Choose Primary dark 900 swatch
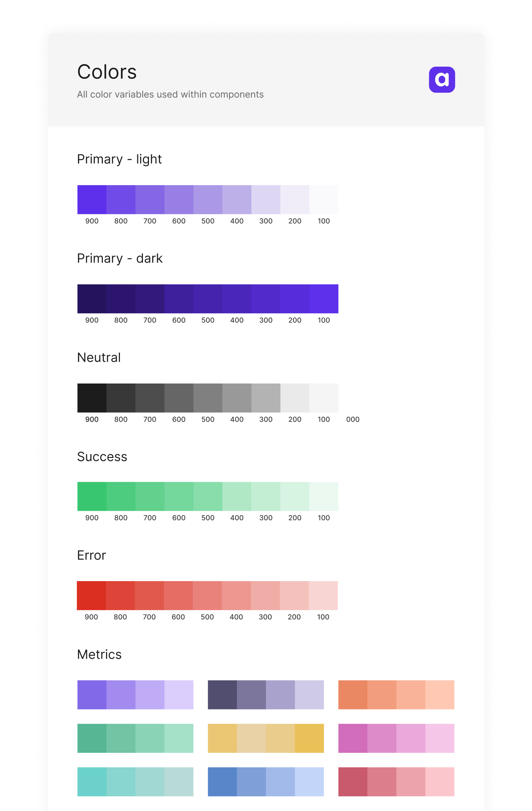532x811 pixels. 92,298
